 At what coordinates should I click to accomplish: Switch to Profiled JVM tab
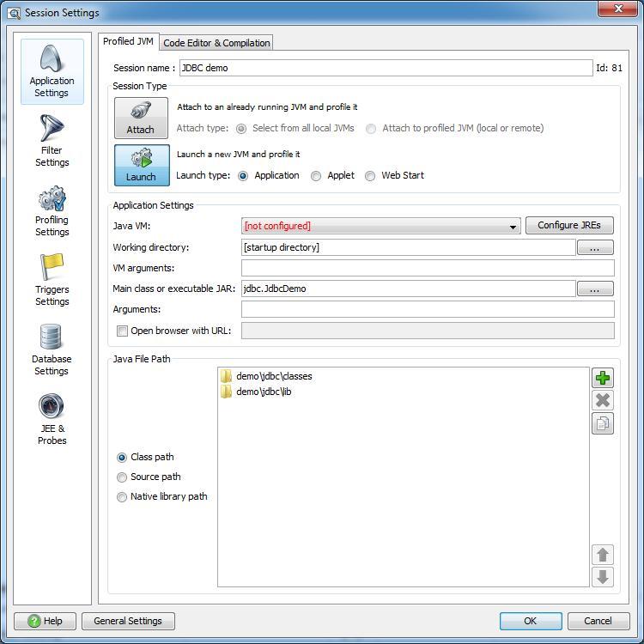128,41
